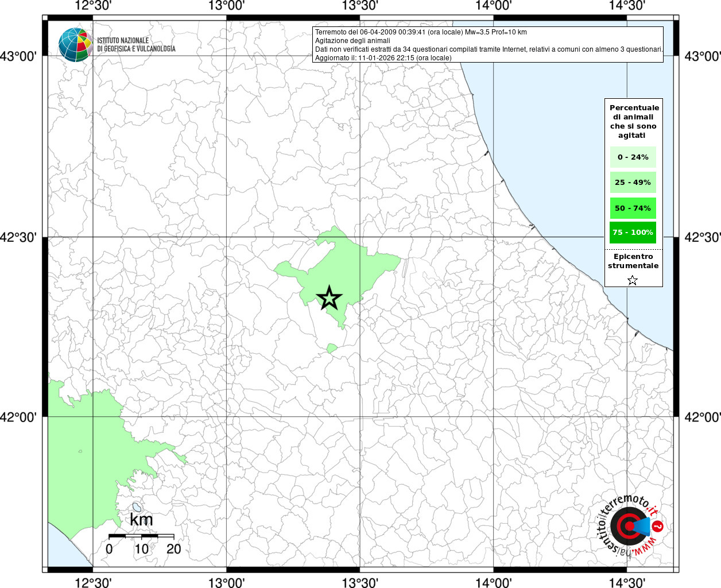Click the left axis label 42°30'
This screenshot has width=721, height=588.
[x=18, y=237]
